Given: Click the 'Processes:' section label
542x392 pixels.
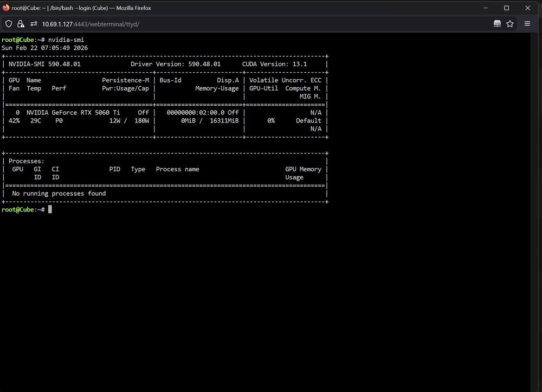Looking at the screenshot, I should point(27,161).
